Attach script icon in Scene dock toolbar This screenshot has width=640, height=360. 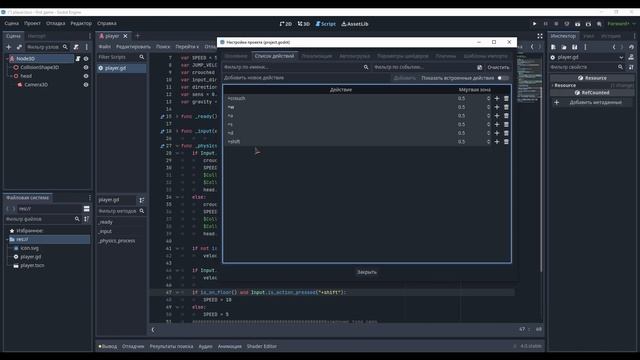tap(76, 47)
